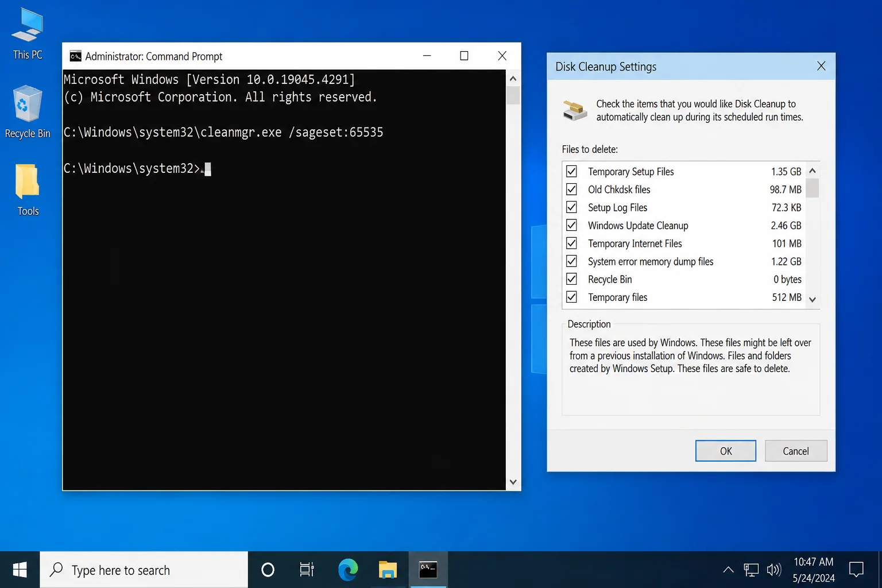Uncheck Temporary Setup Files
Viewport: 882px width, 588px height.
571,171
